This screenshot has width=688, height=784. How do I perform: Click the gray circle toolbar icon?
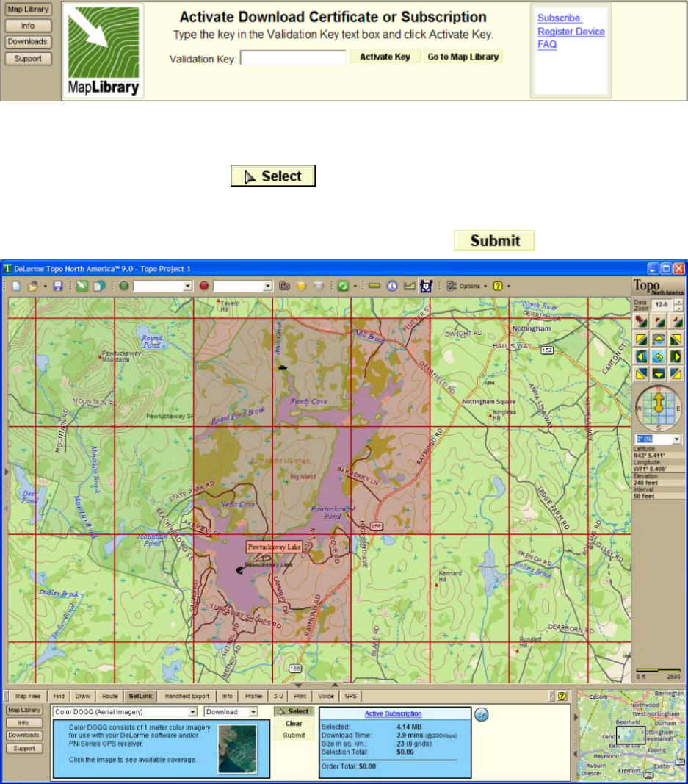319,286
